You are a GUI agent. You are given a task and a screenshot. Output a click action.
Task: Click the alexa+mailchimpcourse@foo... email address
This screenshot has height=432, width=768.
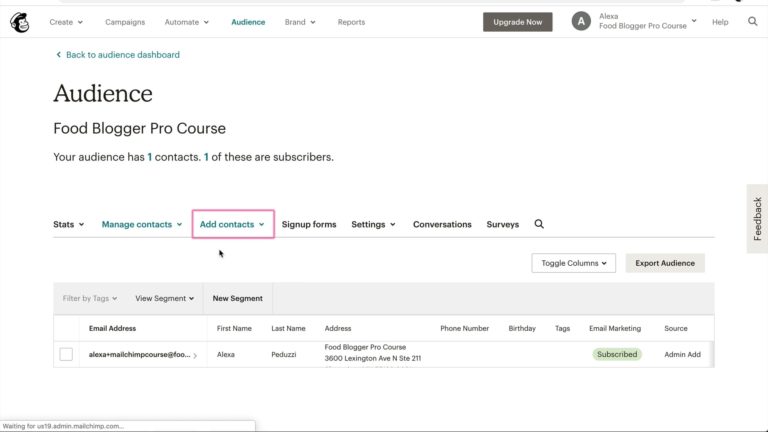(x=139, y=354)
